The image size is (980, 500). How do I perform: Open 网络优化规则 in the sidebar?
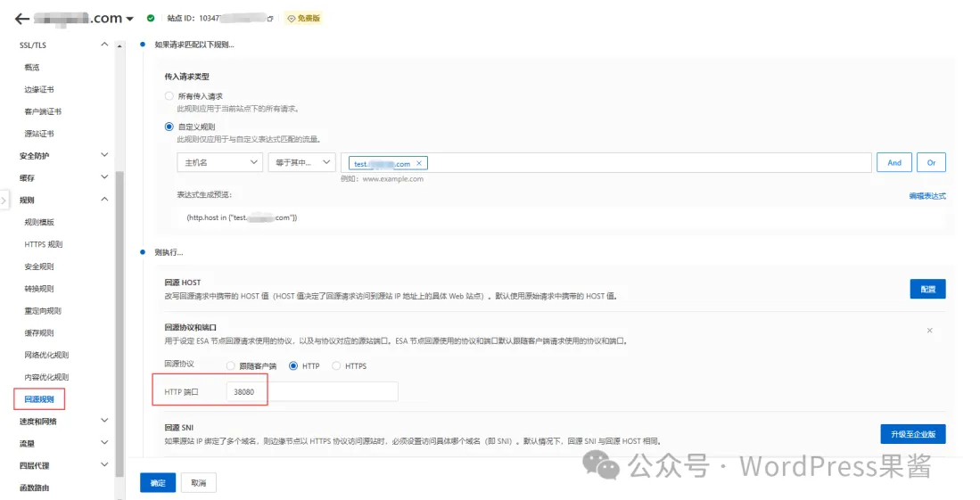pos(46,355)
